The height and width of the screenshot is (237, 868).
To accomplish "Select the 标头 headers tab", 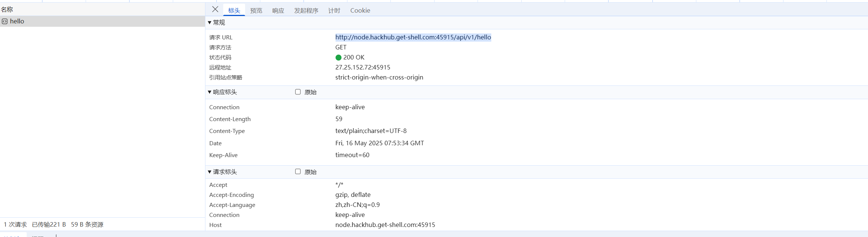I will coord(234,10).
